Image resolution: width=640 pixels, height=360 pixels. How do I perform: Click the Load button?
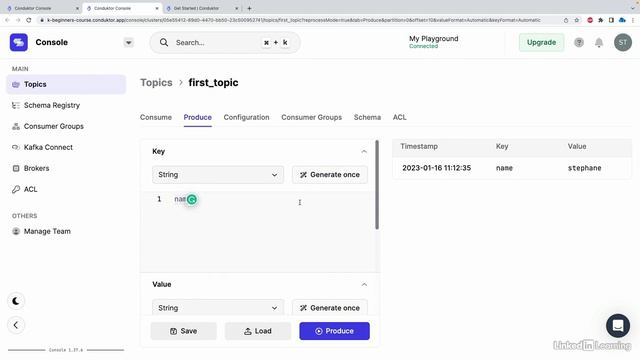click(x=258, y=331)
